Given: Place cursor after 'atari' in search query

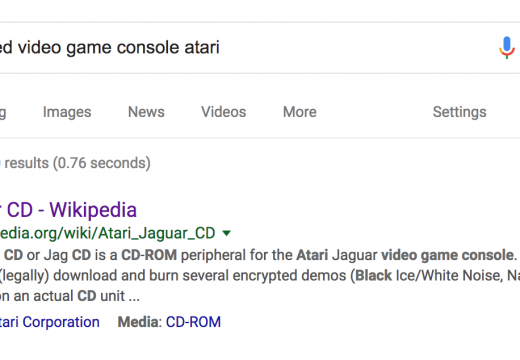Looking at the screenshot, I should 220,47.
